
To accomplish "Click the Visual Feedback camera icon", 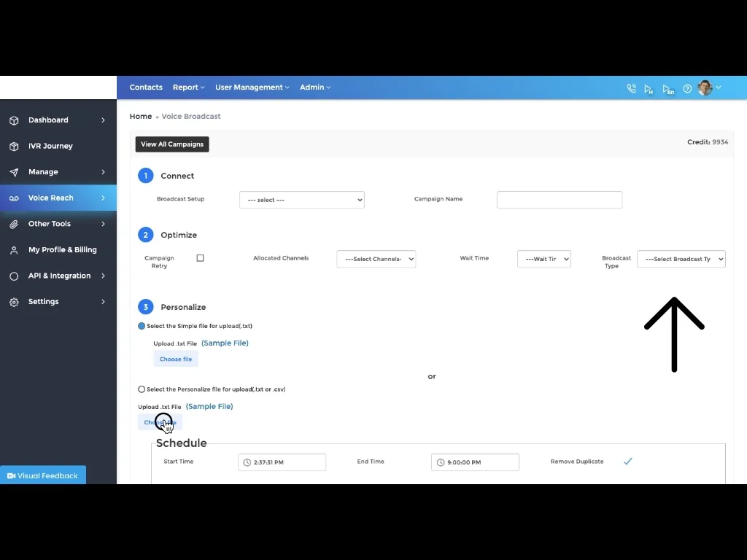I will coord(12,475).
